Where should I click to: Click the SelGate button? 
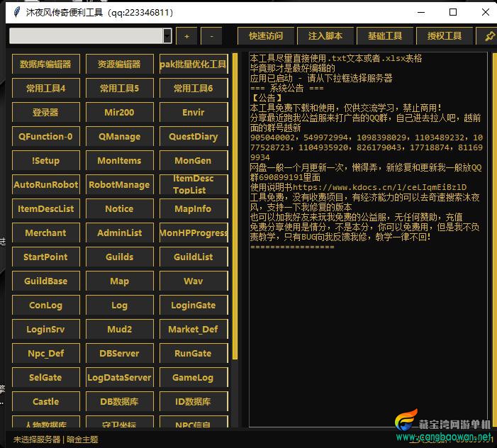(x=45, y=377)
